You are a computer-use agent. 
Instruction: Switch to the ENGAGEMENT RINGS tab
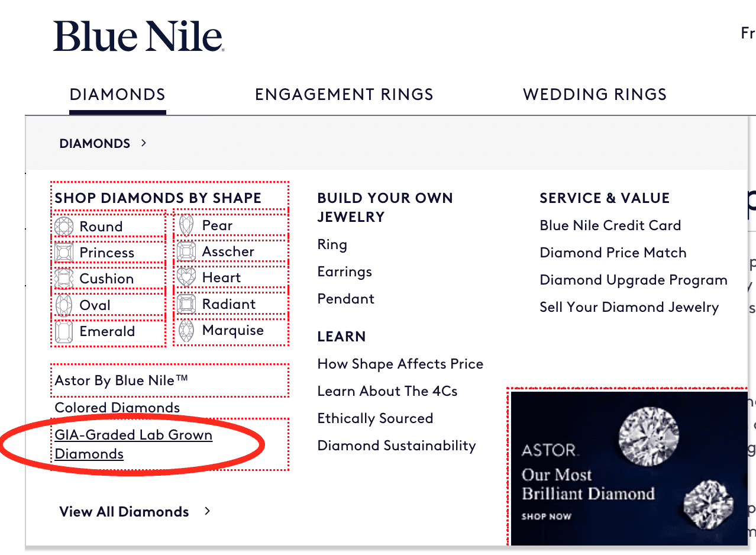(344, 94)
